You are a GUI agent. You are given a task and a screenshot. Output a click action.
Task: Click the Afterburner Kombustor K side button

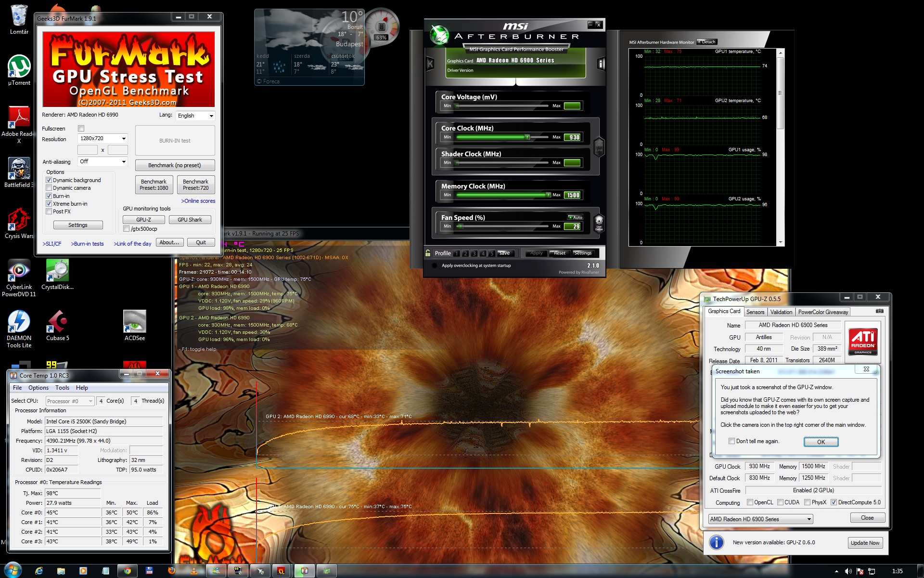click(x=430, y=64)
